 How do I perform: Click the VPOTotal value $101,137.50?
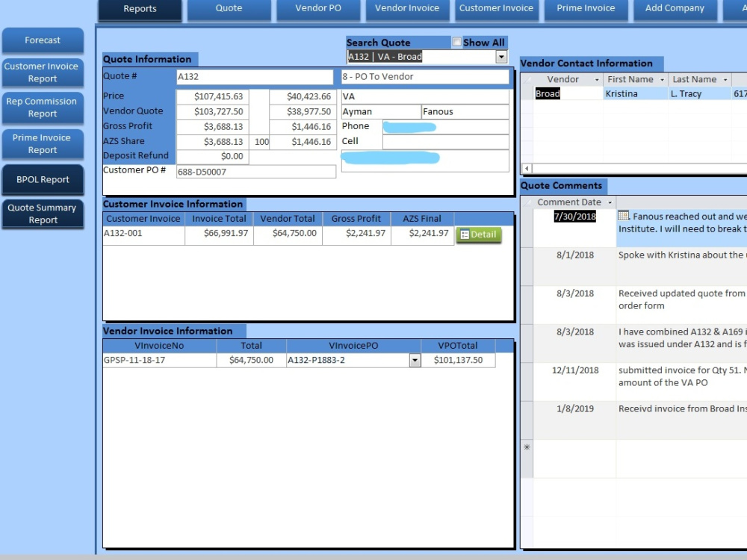458,360
